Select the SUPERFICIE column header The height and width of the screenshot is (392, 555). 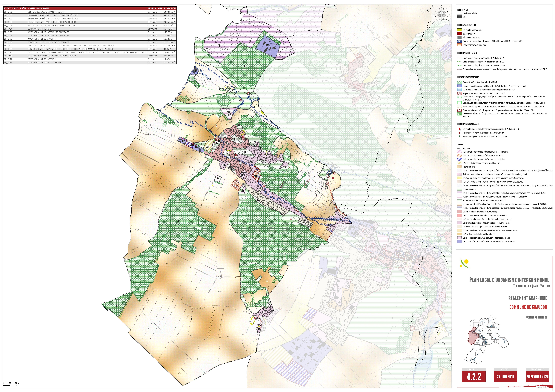tap(170, 8)
